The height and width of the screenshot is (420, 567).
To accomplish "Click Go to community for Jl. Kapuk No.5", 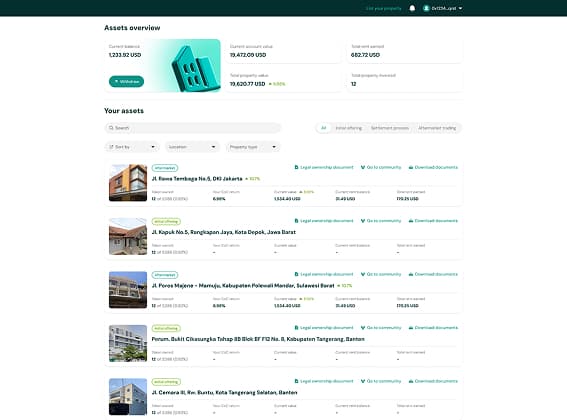I will [x=381, y=221].
